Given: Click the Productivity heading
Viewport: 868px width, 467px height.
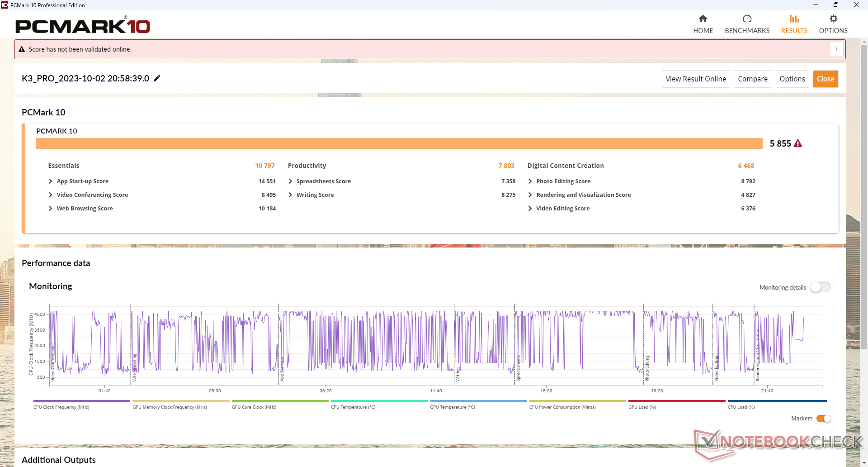Looking at the screenshot, I should (x=307, y=166).
